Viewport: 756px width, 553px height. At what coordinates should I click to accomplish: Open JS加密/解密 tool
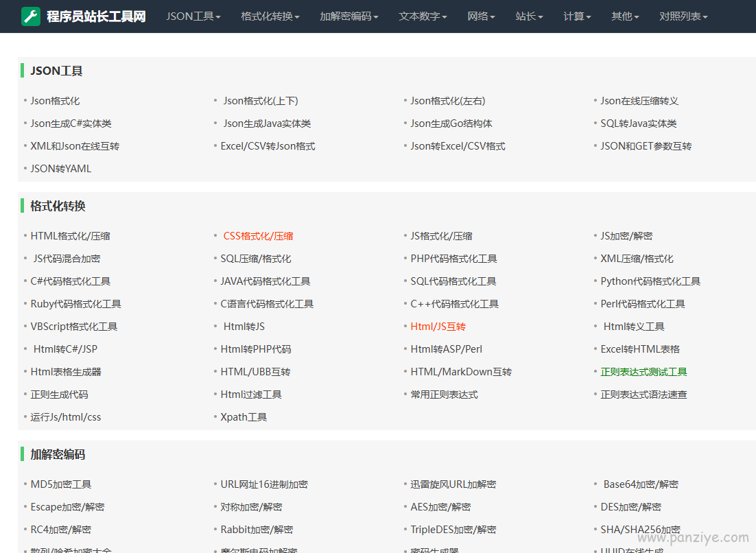626,236
